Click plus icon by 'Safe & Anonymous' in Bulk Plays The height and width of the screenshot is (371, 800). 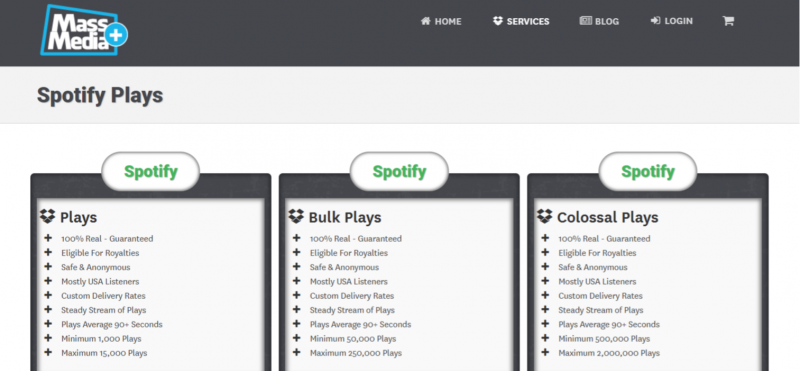(296, 266)
